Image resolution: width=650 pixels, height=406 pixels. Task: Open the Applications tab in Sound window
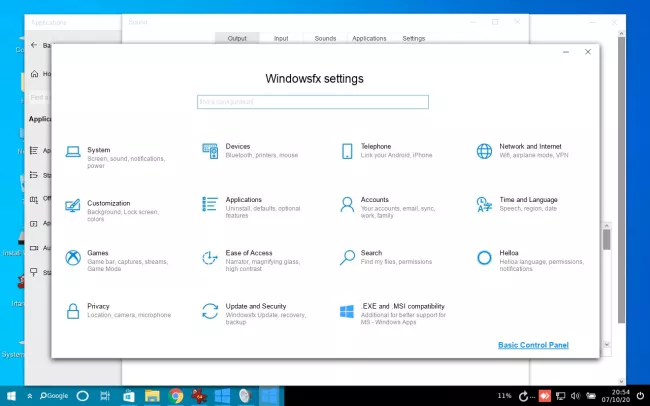pyautogui.click(x=369, y=38)
